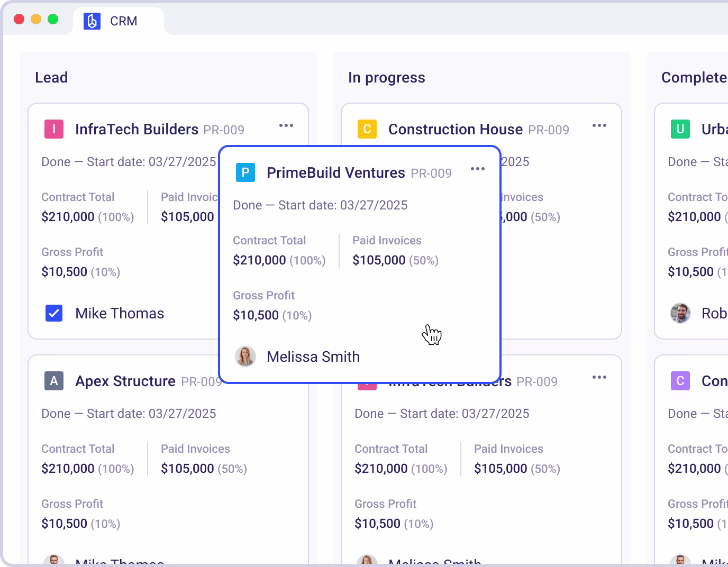The width and height of the screenshot is (728, 567).
Task: Click Apex Structure Done start date line
Action: 129,414
